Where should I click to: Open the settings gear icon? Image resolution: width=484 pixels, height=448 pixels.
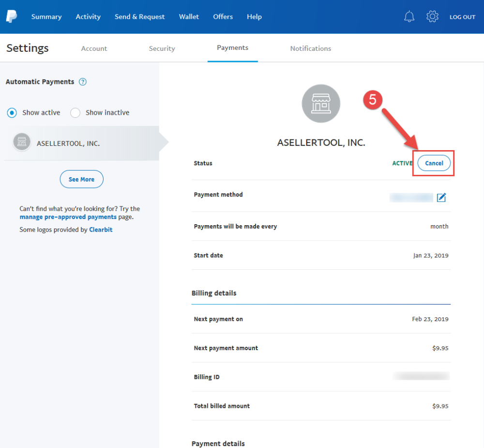[432, 16]
